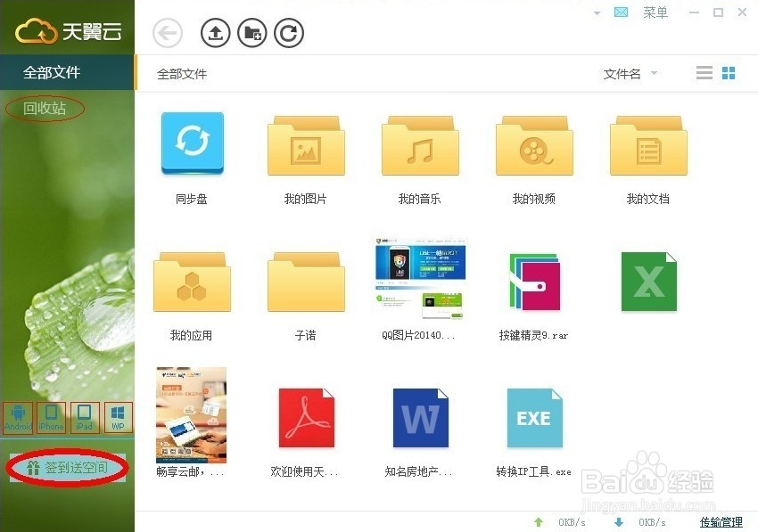Click the upload speed indicator

[x=559, y=522]
